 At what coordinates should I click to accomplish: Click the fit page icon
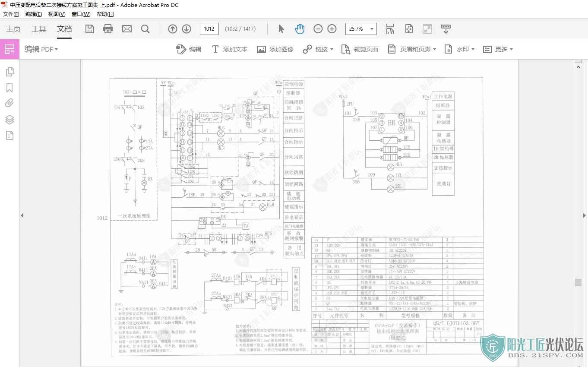click(409, 29)
